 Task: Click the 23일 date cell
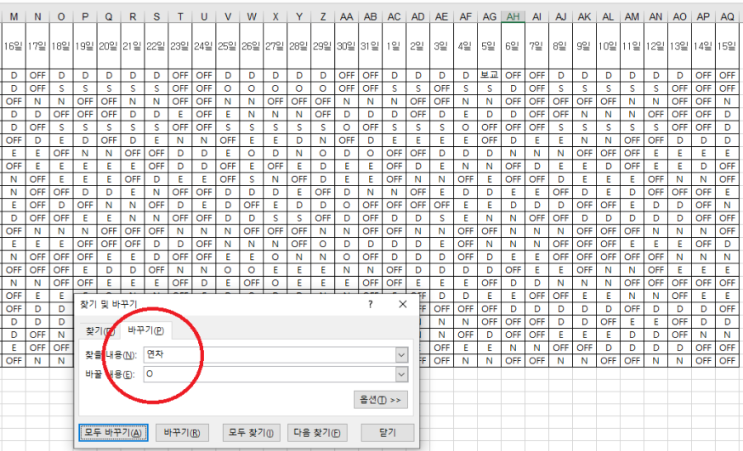tap(180, 46)
